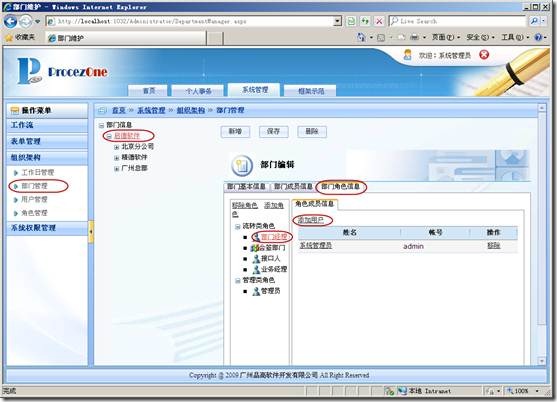
Task: Click the compatibility view icon
Action: [351, 21]
